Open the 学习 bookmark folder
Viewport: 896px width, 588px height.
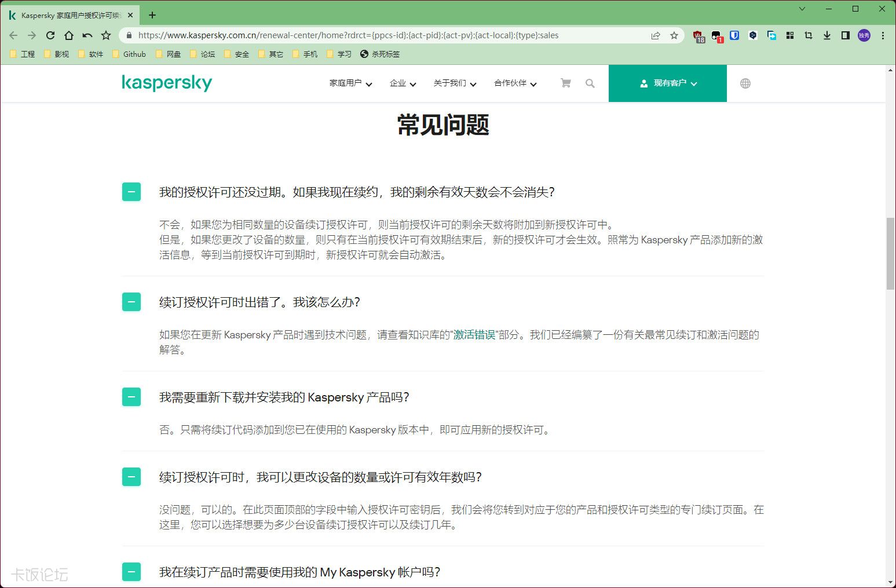pos(339,54)
